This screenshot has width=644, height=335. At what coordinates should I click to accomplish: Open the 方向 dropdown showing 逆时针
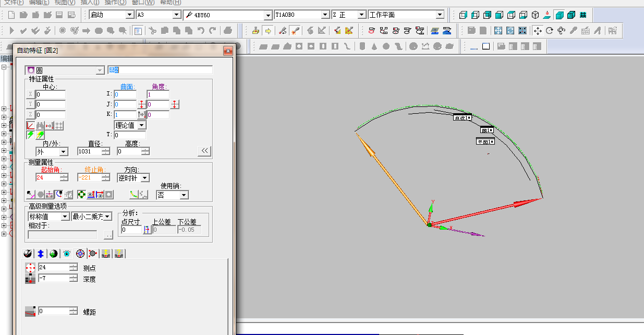pyautogui.click(x=145, y=178)
